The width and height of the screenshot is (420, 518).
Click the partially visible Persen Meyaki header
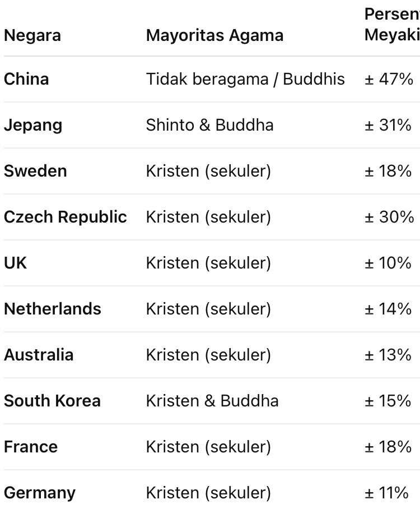click(x=392, y=25)
